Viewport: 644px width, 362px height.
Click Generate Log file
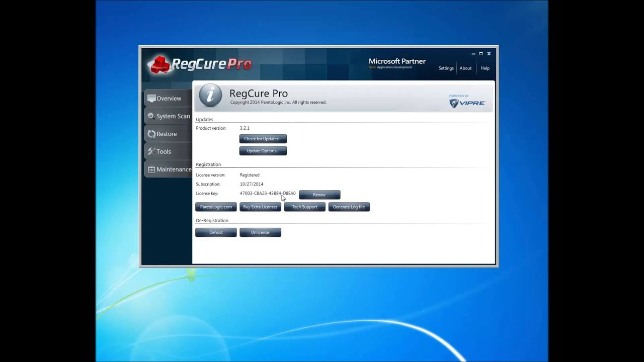pos(349,207)
